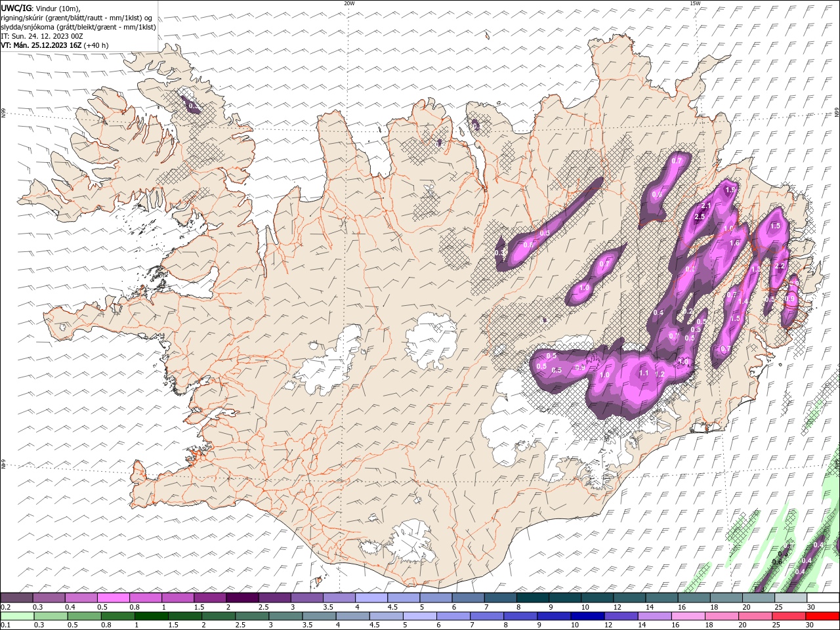Click the bright pink 0.5 snow legend swatch

114,598
